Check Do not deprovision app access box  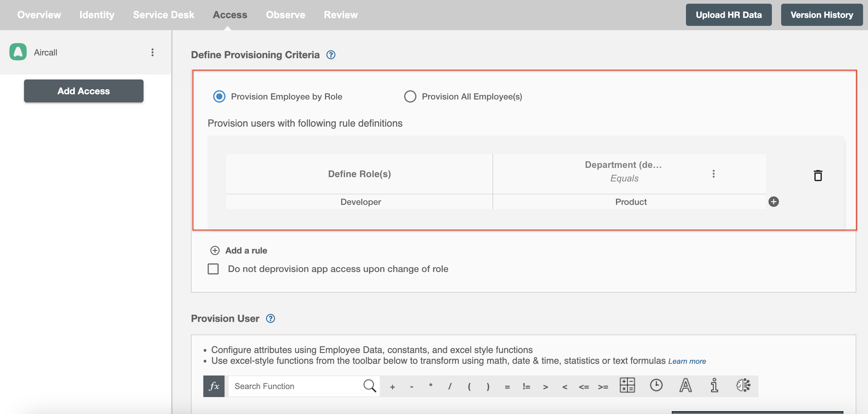pos(213,269)
